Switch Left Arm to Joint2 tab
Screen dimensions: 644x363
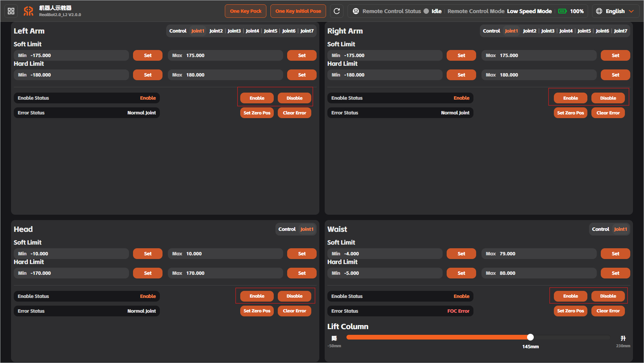(216, 31)
